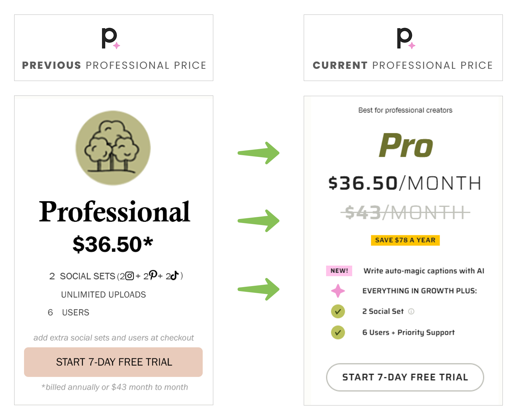Toggle the checkmark beside 6 Users Priority Support
The image size is (517, 420).
pos(338,333)
